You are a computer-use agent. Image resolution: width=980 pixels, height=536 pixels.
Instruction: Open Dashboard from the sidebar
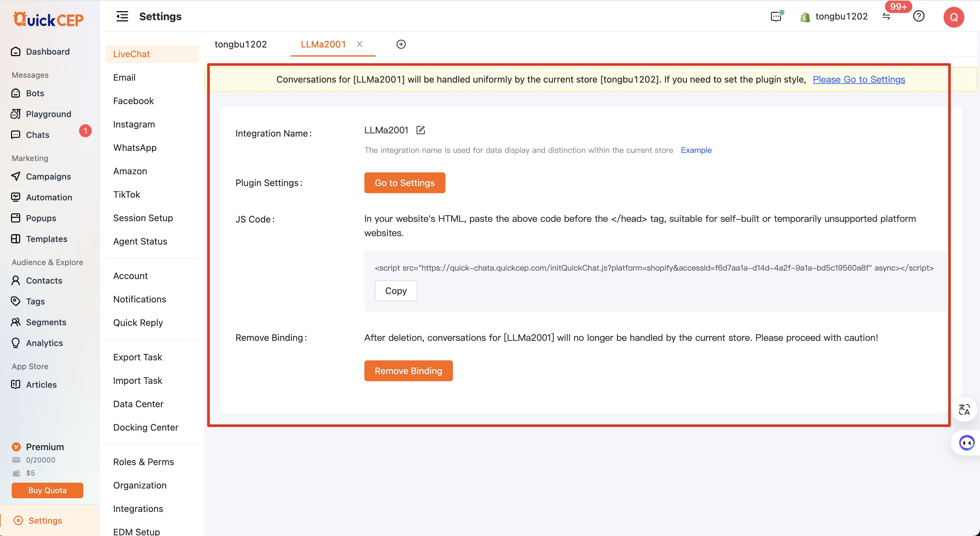pos(48,51)
